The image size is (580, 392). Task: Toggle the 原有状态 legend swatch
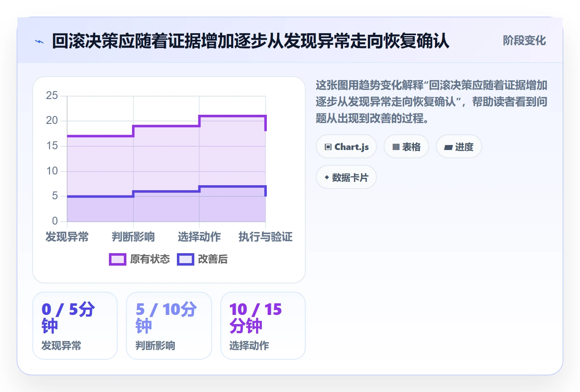click(118, 259)
